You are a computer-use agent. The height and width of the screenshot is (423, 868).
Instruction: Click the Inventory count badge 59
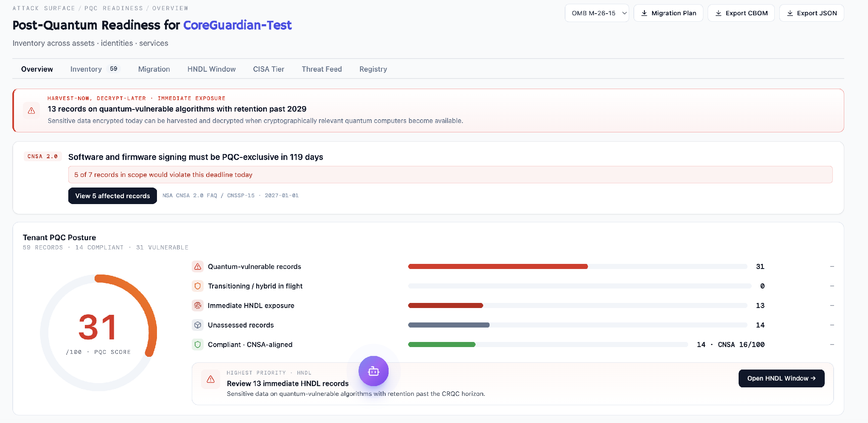pos(113,69)
